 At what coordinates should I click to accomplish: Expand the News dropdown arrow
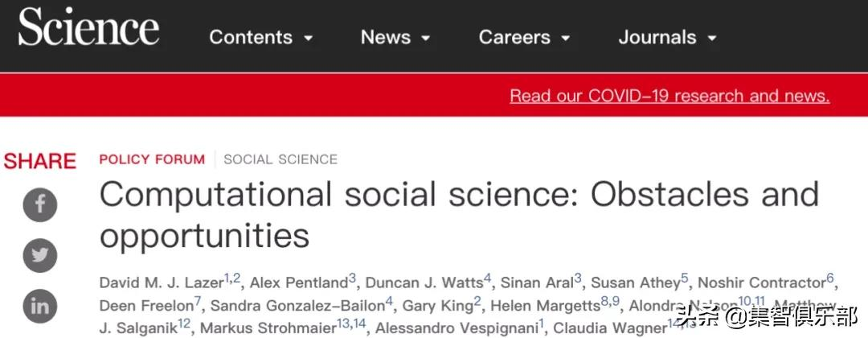point(425,38)
